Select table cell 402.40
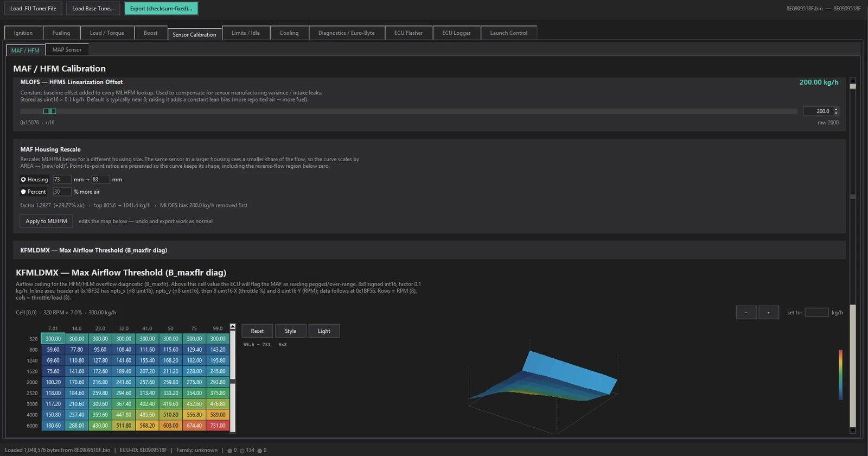Viewport: 868px width, 456px height. (x=147, y=404)
